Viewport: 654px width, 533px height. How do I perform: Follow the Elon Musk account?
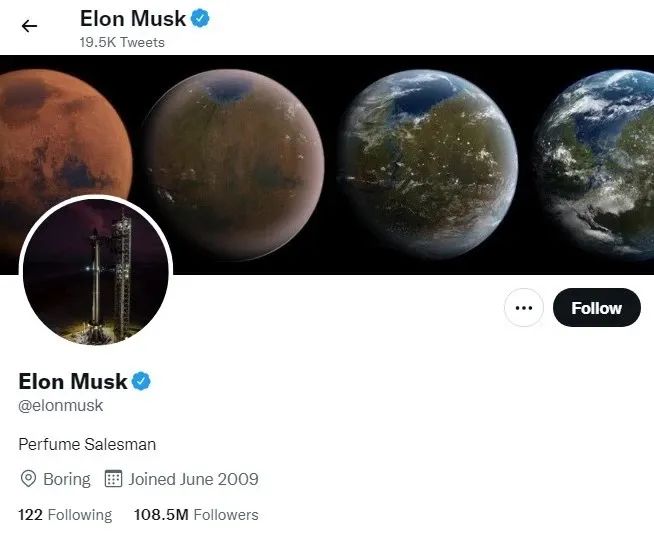596,308
